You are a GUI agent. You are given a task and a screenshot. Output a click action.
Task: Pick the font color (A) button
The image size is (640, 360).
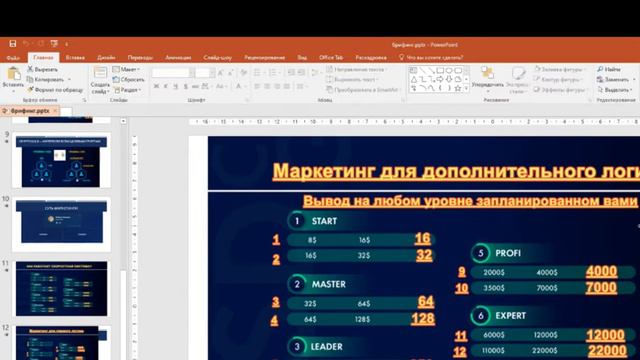(x=238, y=86)
